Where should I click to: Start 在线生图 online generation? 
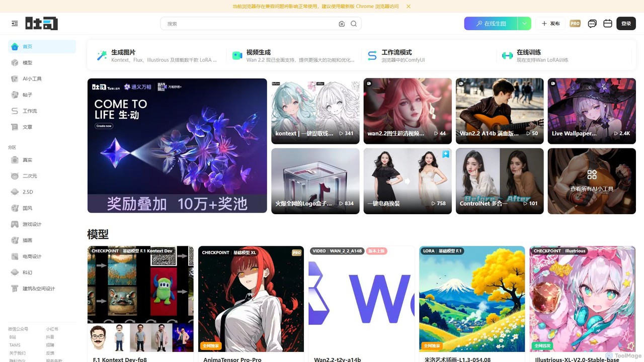click(x=491, y=24)
